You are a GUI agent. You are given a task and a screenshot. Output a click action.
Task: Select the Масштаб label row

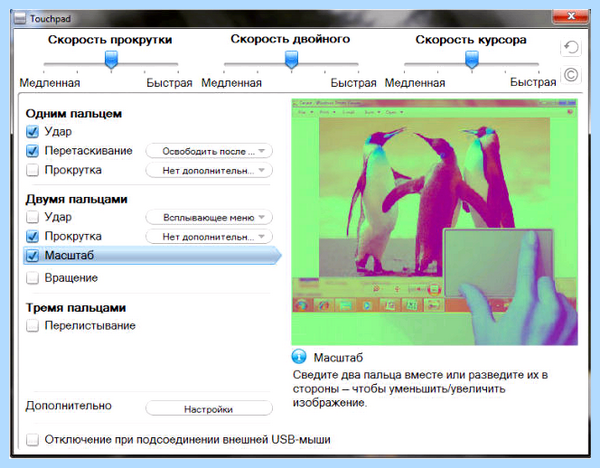[152, 256]
